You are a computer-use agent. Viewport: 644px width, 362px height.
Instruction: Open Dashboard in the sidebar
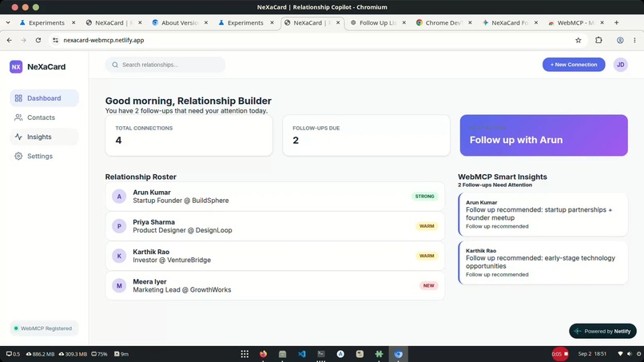[x=44, y=98]
